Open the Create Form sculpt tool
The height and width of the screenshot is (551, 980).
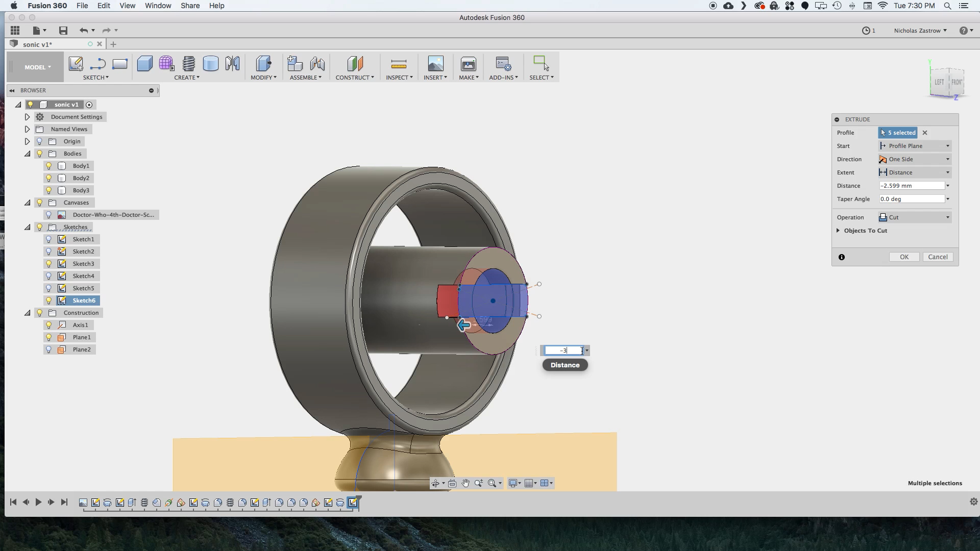166,64
